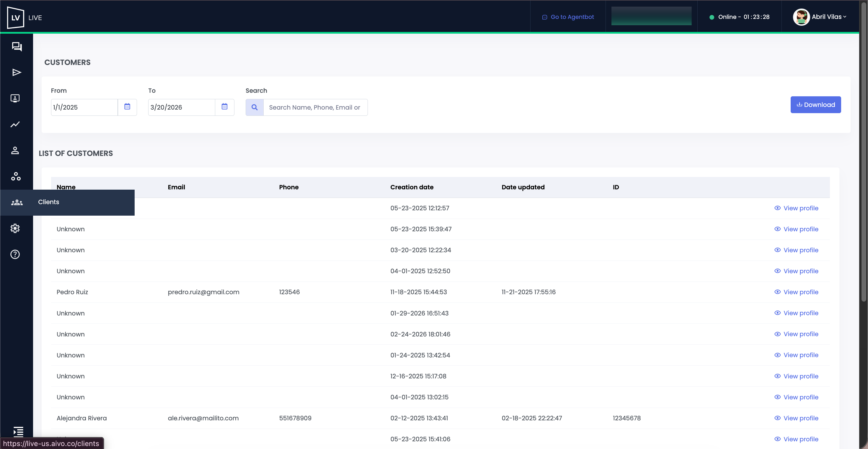
Task: Click the single user profile sidebar icon
Action: [x=15, y=150]
